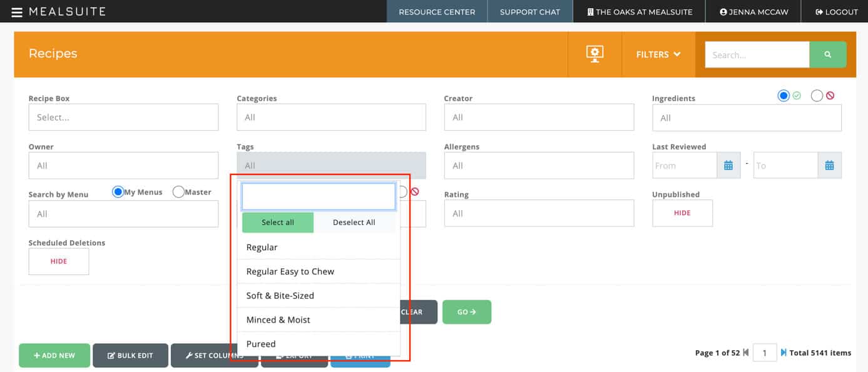Click the monitor settings icon in orange header
This screenshot has height=372, width=868.
[594, 54]
